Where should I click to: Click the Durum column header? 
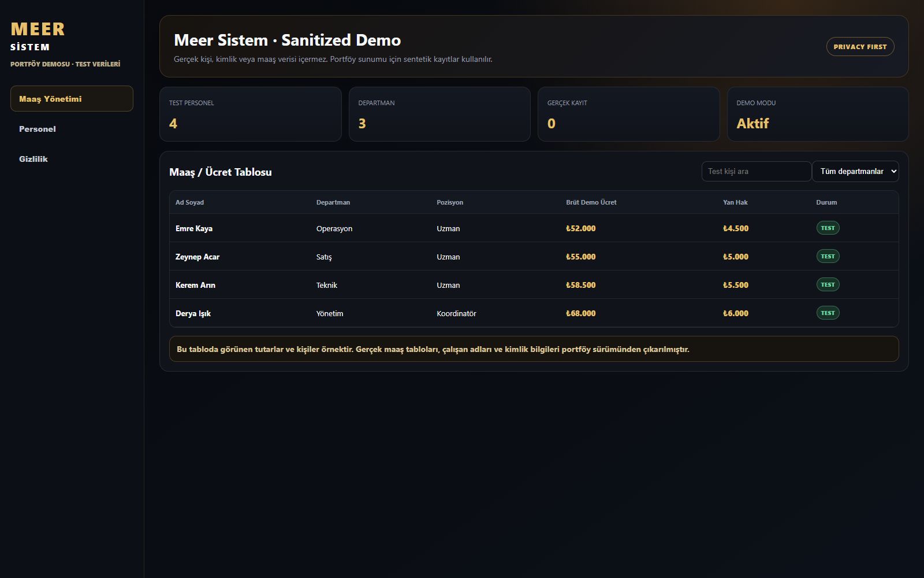pos(826,202)
